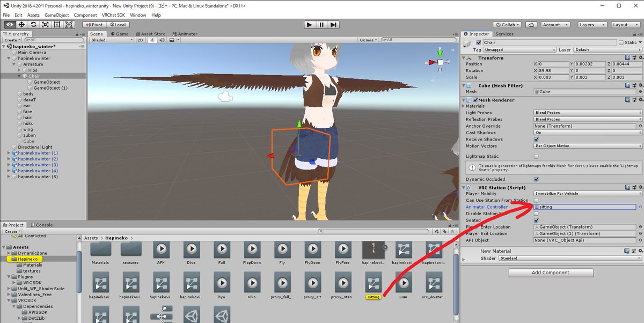Toggle Can Use Station From Station checkbox
Viewport: 644px width, 323px height.
click(x=537, y=200)
